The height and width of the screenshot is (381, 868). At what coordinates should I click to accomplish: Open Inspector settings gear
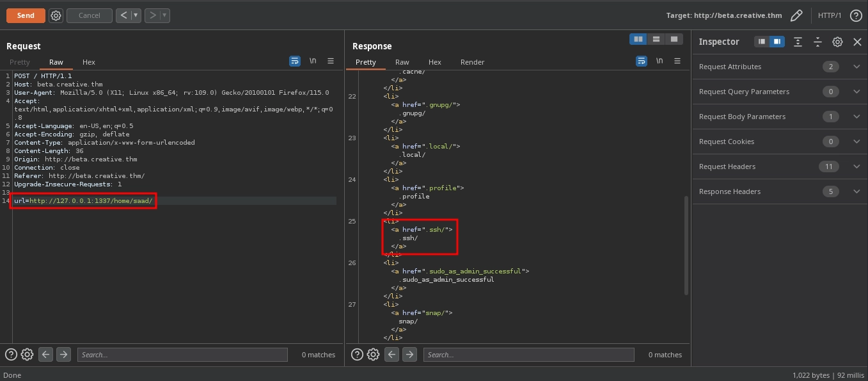pyautogui.click(x=837, y=42)
